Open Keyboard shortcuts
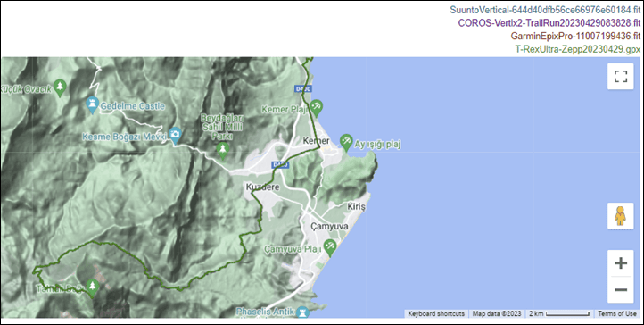 pyautogui.click(x=436, y=313)
